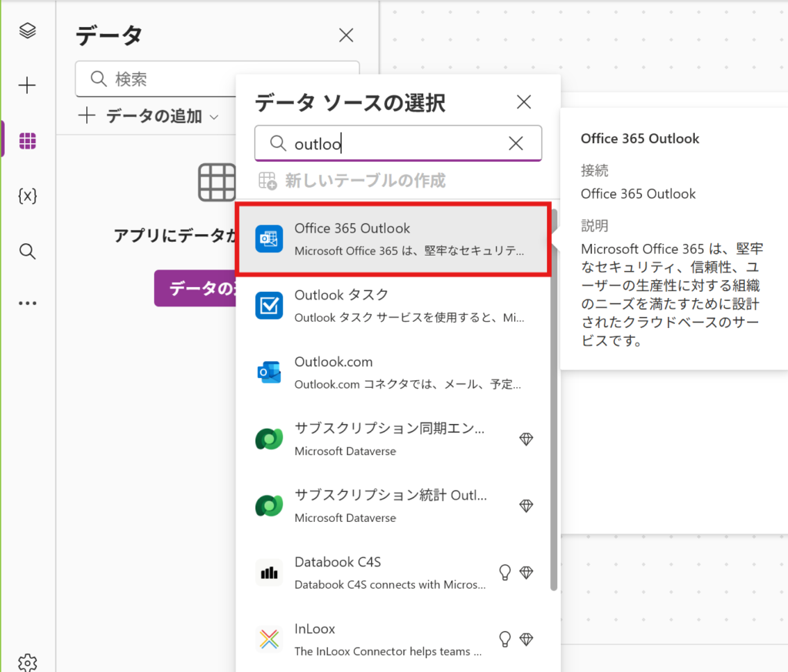The height and width of the screenshot is (672, 788).
Task: Click 新しいテーブルの作成 option
Action: tap(352, 180)
